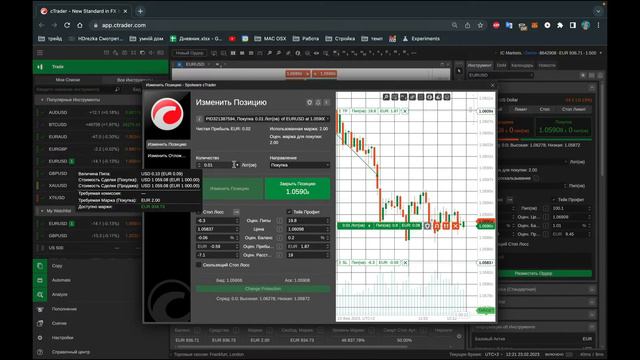The width and height of the screenshot is (640, 360).
Task: Switch to the 'Мои Списки' tab
Action: click(68, 80)
